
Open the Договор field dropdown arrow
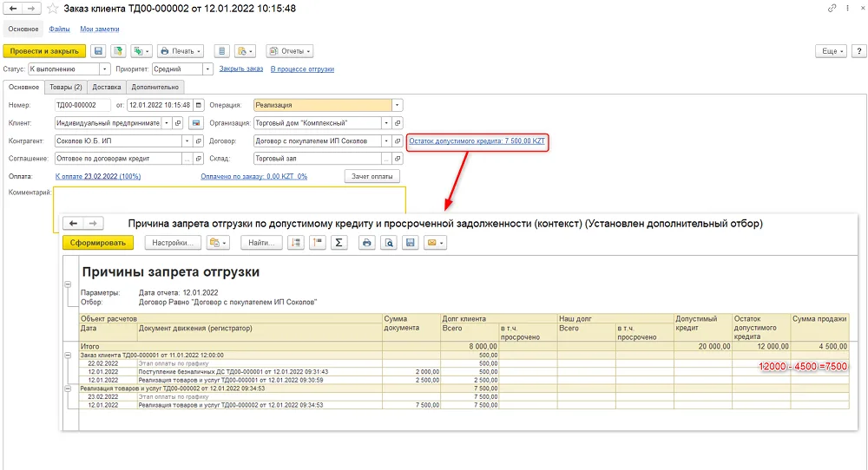pyautogui.click(x=386, y=141)
